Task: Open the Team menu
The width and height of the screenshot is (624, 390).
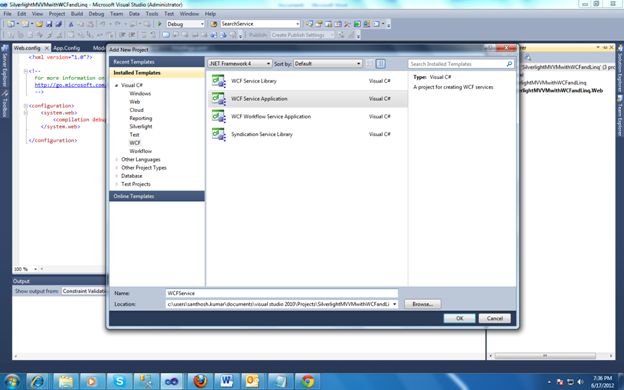Action: point(116,14)
